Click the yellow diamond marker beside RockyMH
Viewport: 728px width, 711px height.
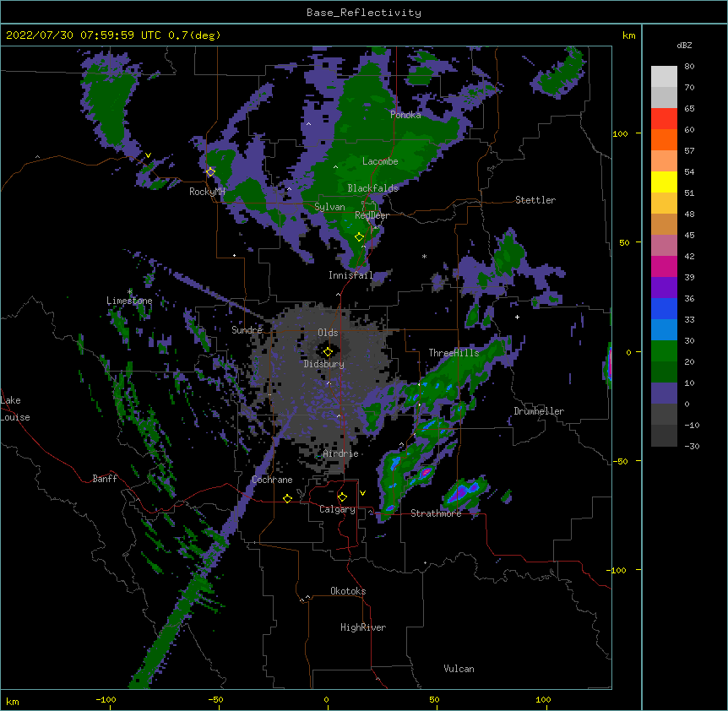coord(210,172)
